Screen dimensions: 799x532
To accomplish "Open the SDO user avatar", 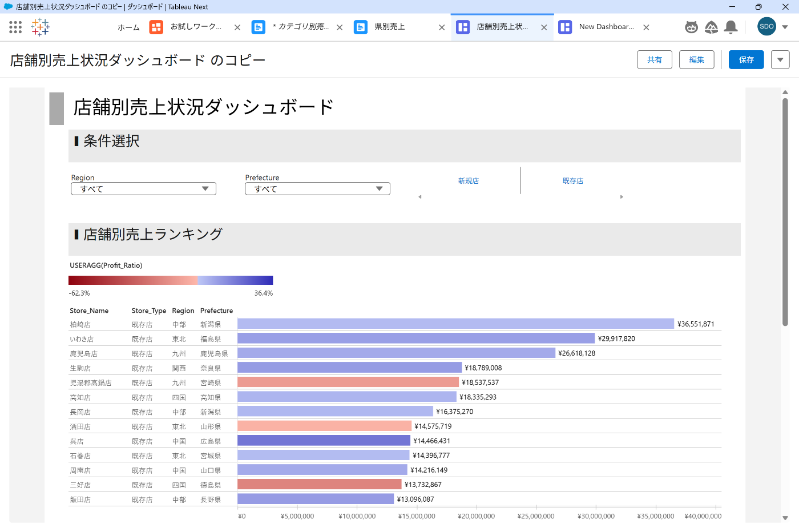I will coord(766,26).
